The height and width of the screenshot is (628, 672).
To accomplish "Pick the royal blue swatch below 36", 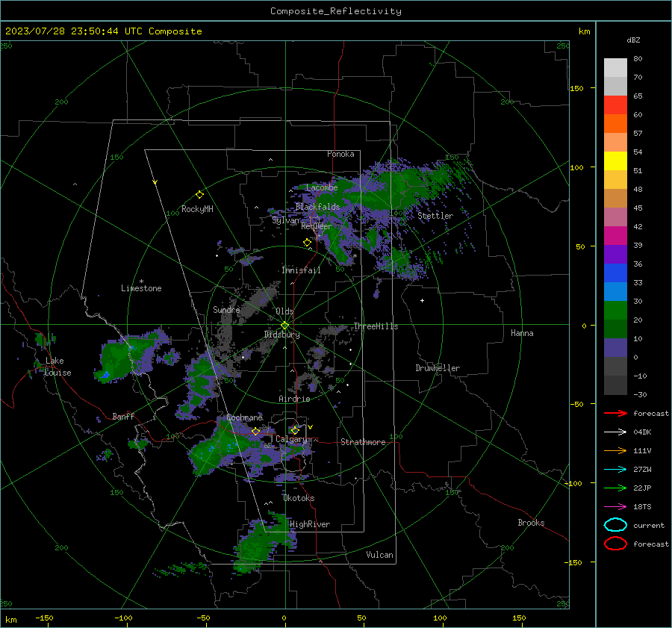I will pos(615,273).
